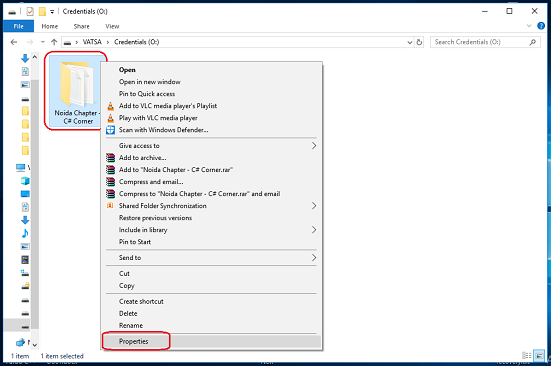Viewport: 551px width, 366px height.
Task: Refresh the Credentials (O:) folder view
Action: pos(419,42)
